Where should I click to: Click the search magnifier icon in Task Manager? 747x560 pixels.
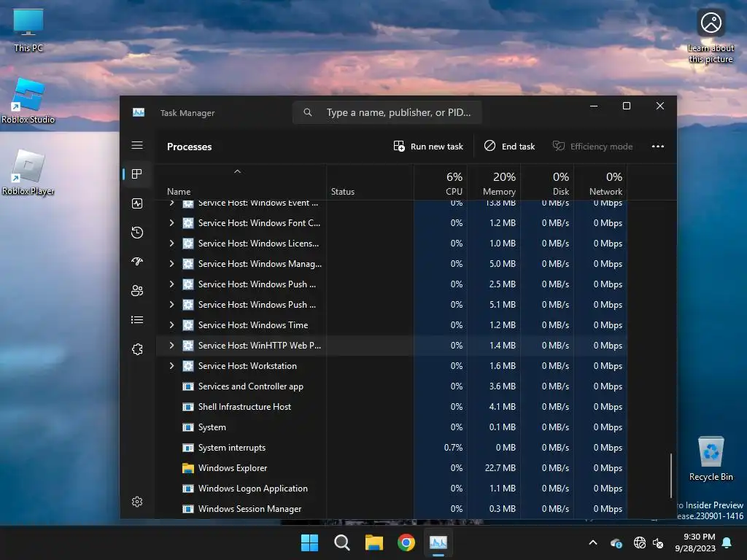point(308,112)
